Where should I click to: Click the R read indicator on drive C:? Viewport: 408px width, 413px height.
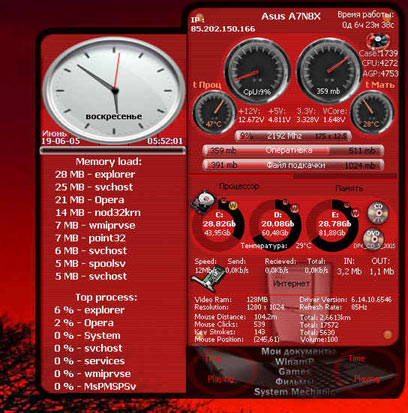click(x=224, y=200)
